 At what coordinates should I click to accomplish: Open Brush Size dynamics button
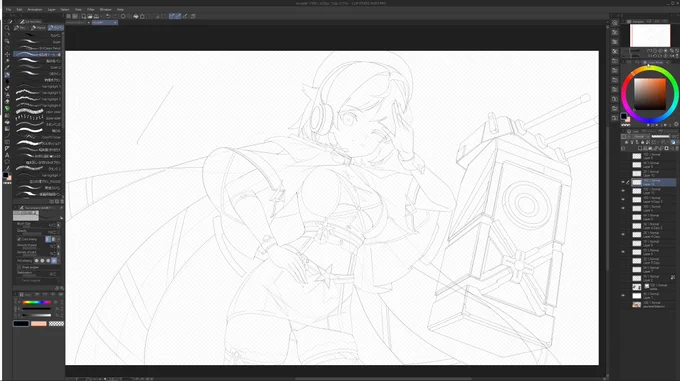(59, 225)
